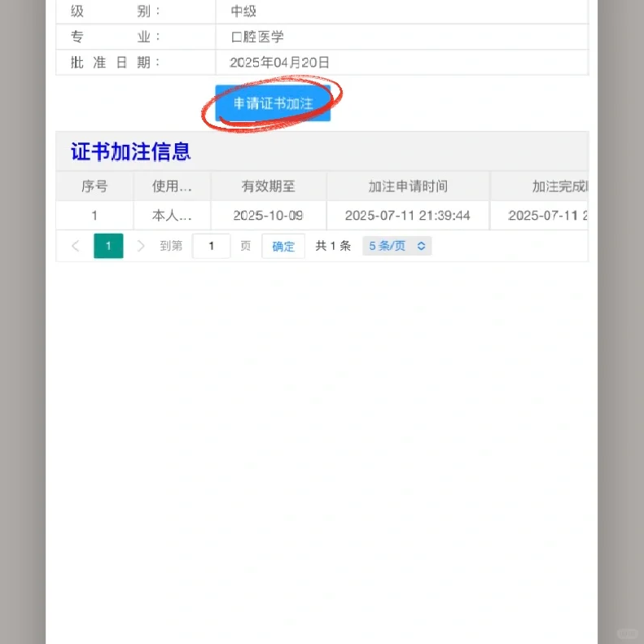Go to next page arrow
644x644 pixels.
tap(141, 246)
